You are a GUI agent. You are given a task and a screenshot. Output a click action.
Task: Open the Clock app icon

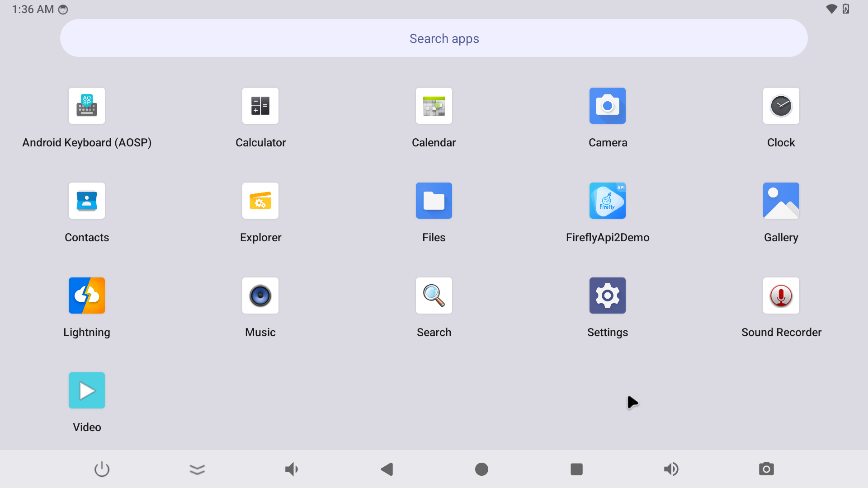tap(781, 106)
